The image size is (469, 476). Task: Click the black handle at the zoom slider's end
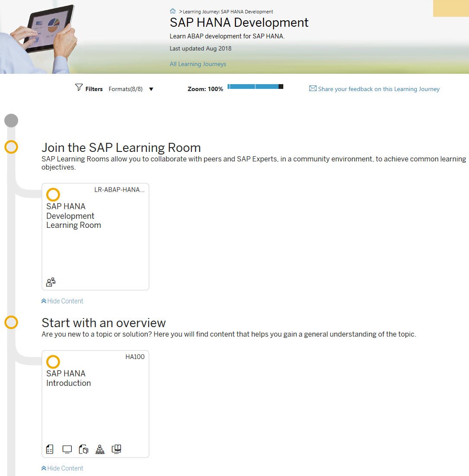pyautogui.click(x=281, y=86)
